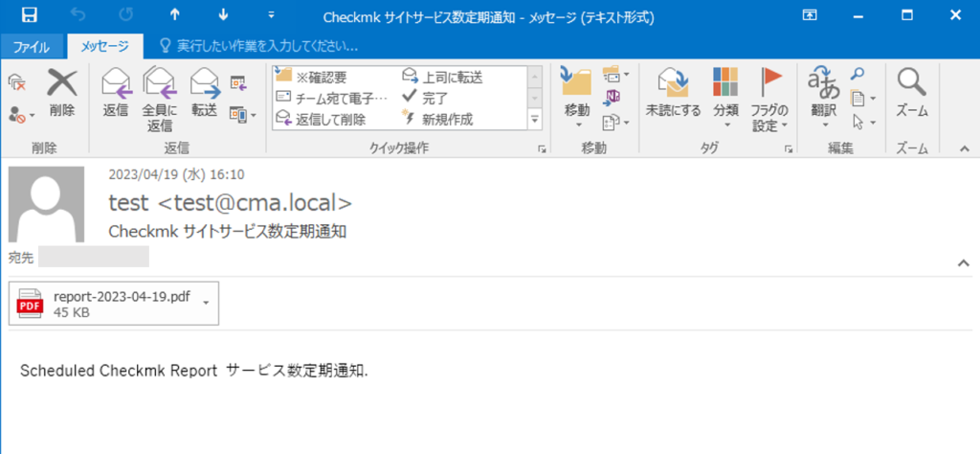Select 新規作成 quick step
This screenshot has width=980, height=454.
pyautogui.click(x=437, y=119)
